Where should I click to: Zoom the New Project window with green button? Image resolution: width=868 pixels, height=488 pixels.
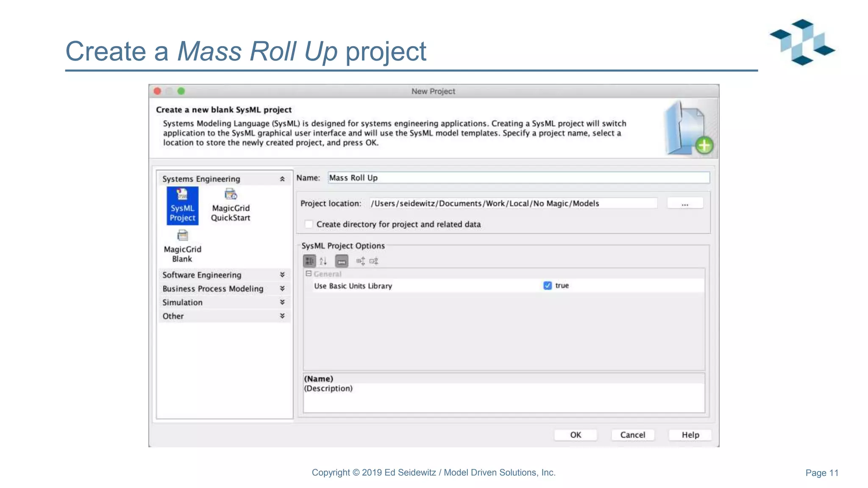(181, 91)
